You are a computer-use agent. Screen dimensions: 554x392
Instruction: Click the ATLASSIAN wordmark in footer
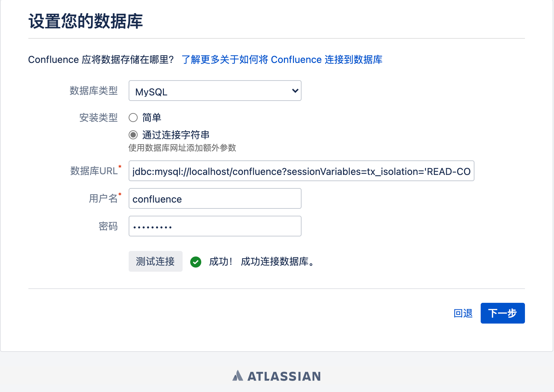(x=284, y=376)
